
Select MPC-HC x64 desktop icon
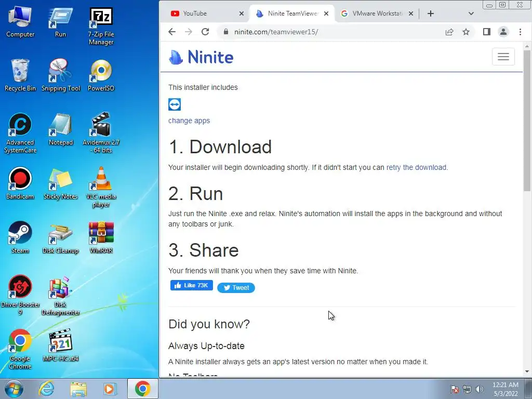click(x=60, y=345)
